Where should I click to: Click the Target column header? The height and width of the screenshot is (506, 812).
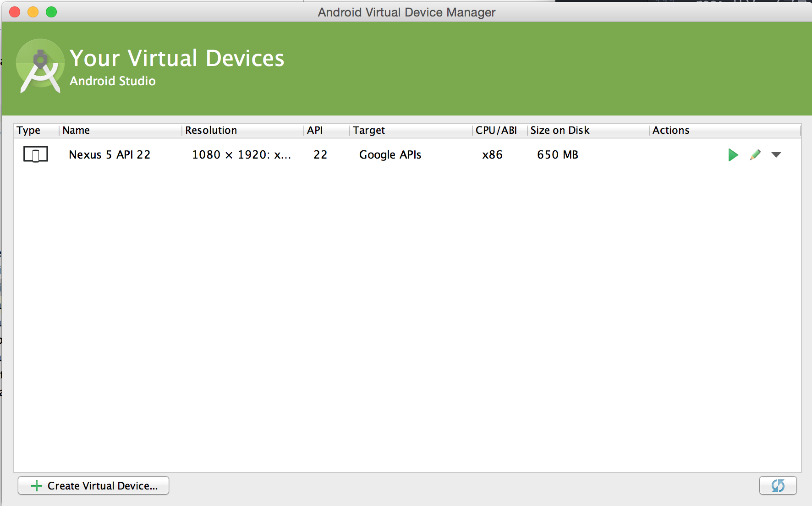[411, 131]
